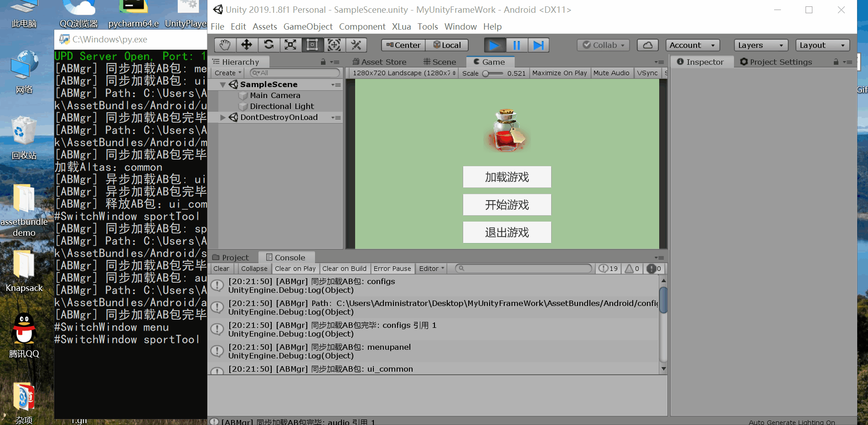Image resolution: width=868 pixels, height=425 pixels.
Task: Toggle Collapse in Console
Action: click(x=254, y=269)
